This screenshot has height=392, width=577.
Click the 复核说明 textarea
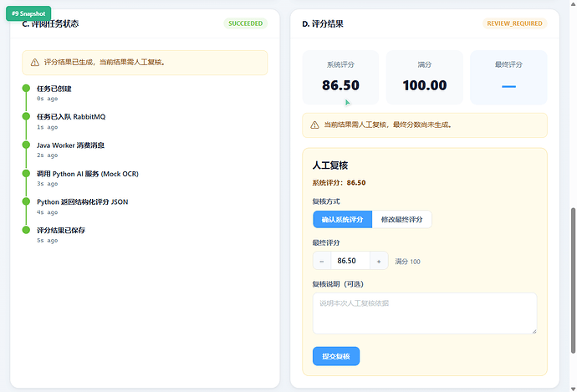click(x=425, y=313)
